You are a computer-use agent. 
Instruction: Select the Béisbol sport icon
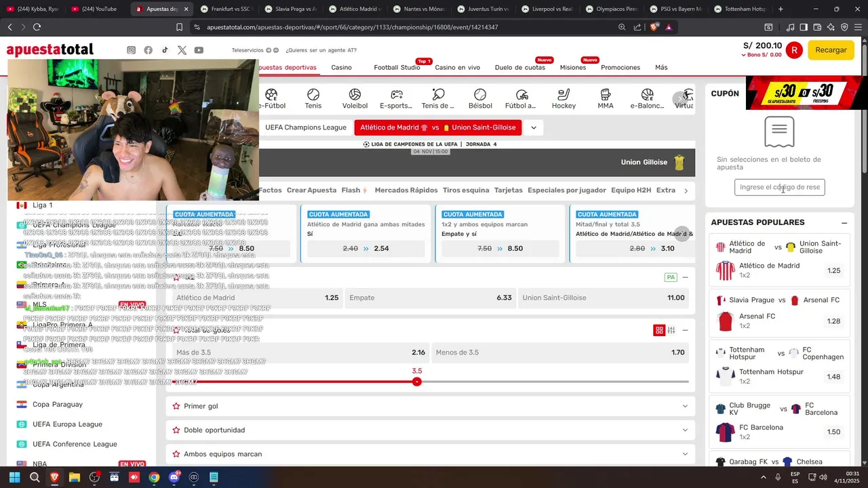(480, 98)
